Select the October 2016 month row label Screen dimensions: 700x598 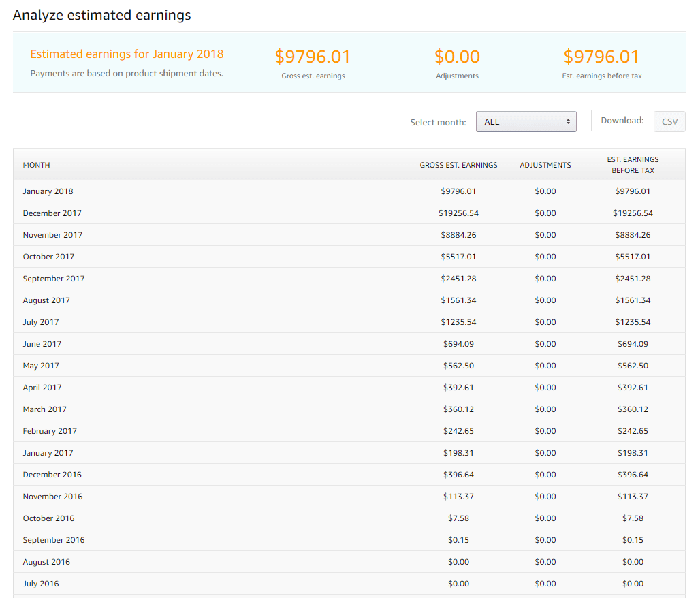point(48,518)
